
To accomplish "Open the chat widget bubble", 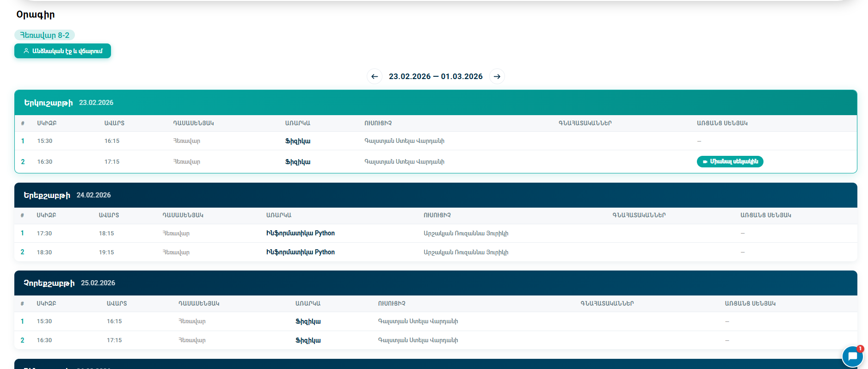I will tap(852, 357).
